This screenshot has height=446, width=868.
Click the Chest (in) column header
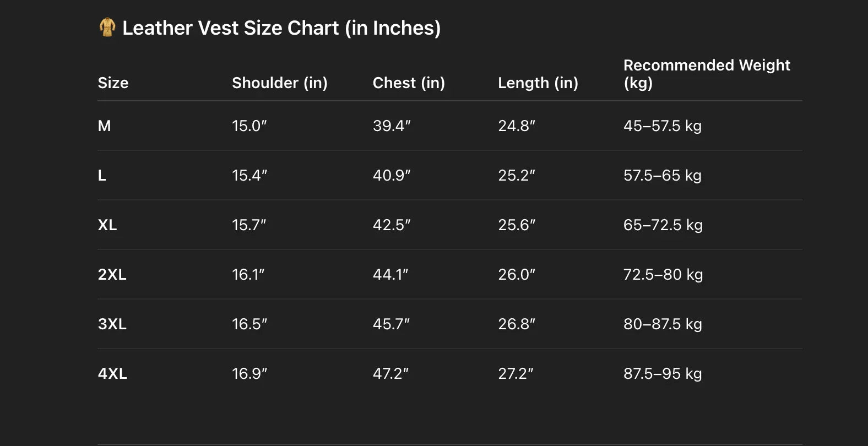(409, 83)
